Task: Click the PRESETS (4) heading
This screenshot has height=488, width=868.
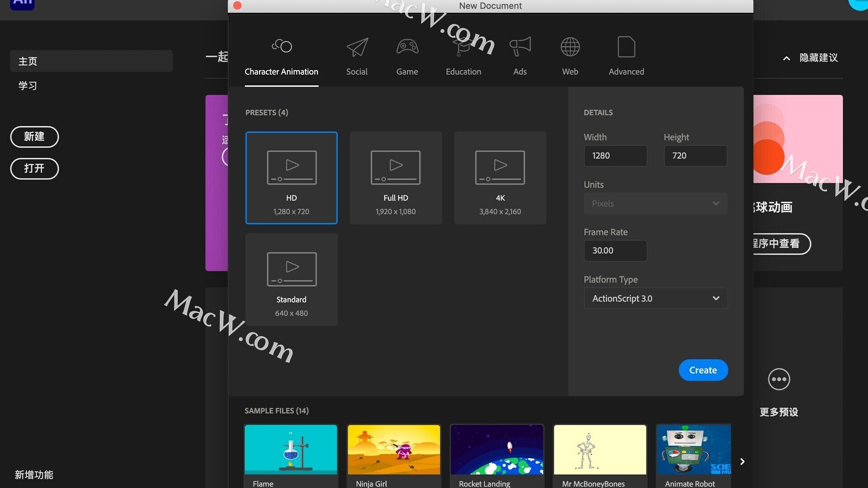Action: [x=267, y=113]
